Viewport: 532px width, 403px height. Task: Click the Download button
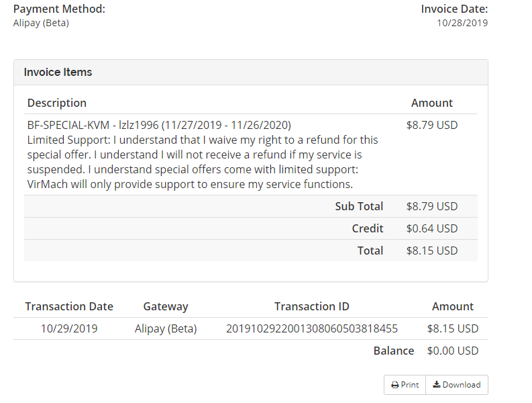coord(457,385)
